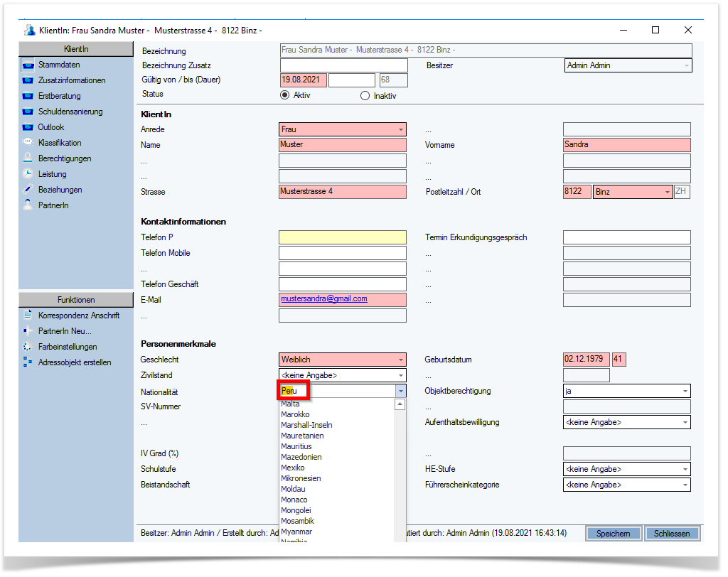Screen dimensions: 728x577
Task: Click the Bezeichnung Zusatz input field
Action: [344, 65]
